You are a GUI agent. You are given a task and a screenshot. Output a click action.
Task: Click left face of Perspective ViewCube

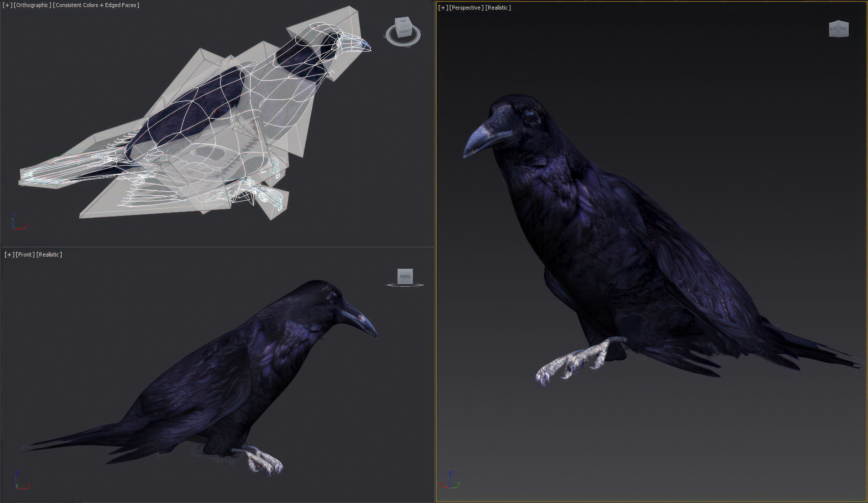[834, 29]
